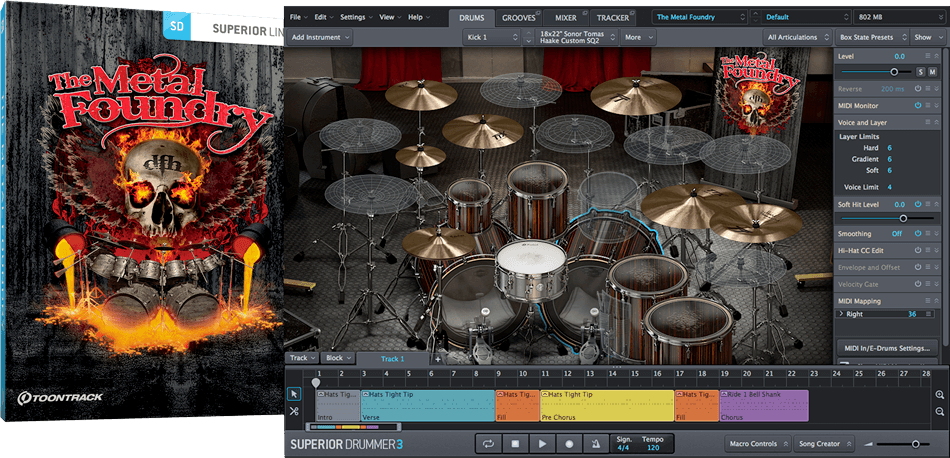Image resolution: width=950 pixels, height=458 pixels.
Task: Click the record button
Action: point(569,443)
